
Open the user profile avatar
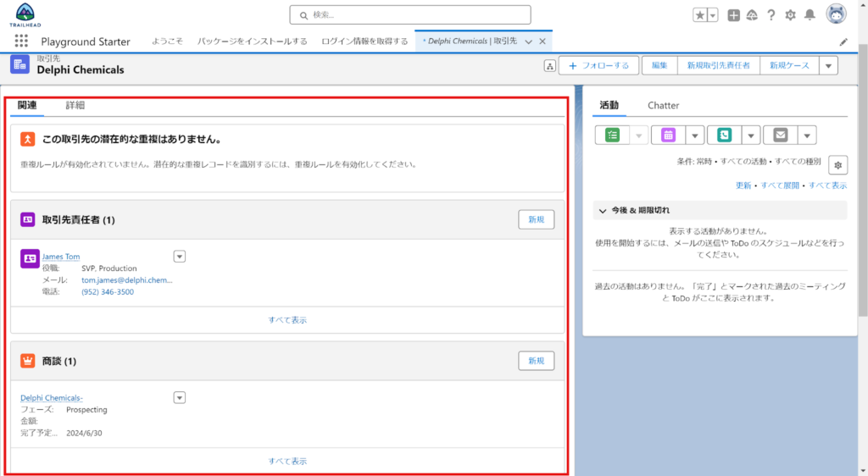point(836,14)
